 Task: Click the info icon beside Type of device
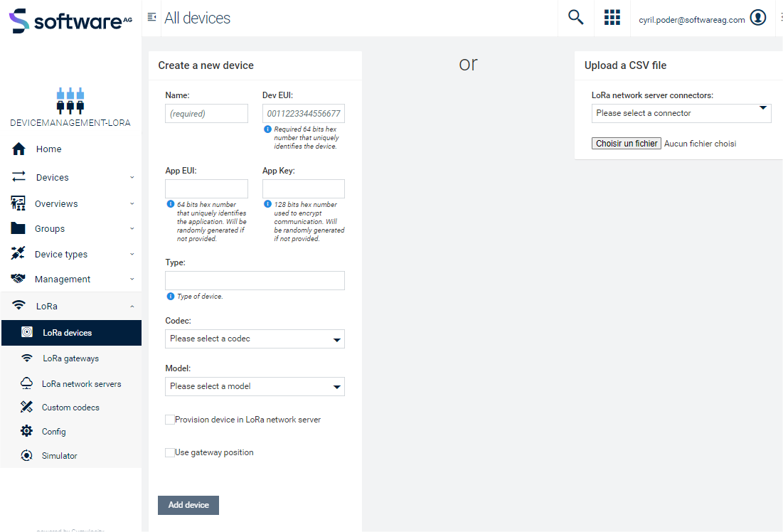coord(170,296)
